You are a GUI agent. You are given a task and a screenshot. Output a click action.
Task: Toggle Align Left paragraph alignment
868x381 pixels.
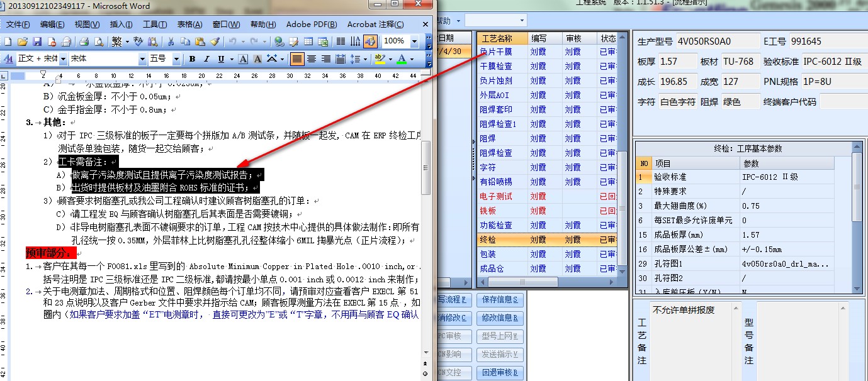297,59
